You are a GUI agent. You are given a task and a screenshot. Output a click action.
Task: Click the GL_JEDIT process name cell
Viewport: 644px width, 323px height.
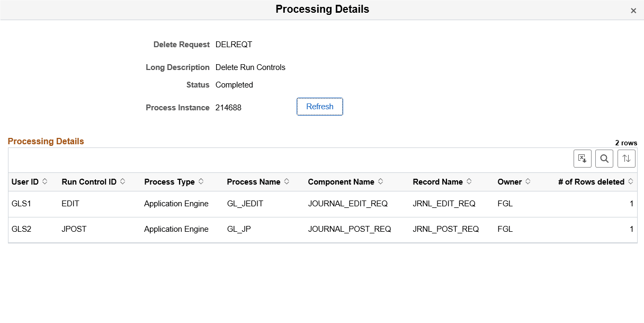[245, 204]
